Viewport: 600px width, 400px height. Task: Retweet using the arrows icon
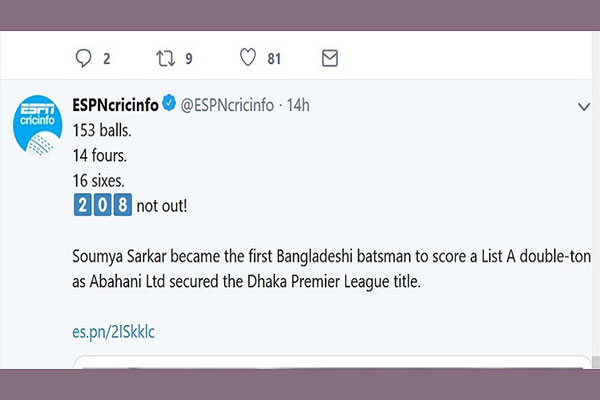[165, 59]
